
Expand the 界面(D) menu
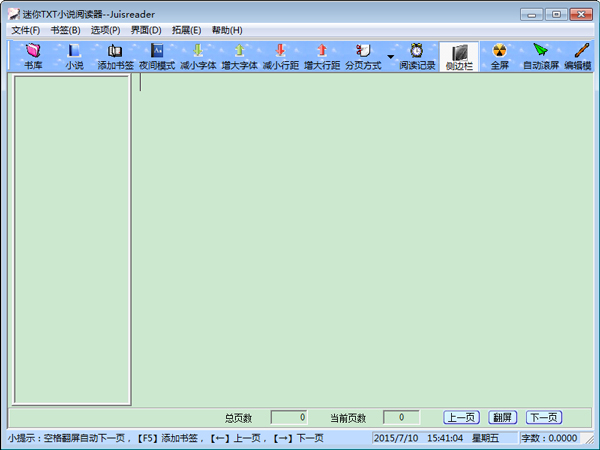pyautogui.click(x=146, y=30)
